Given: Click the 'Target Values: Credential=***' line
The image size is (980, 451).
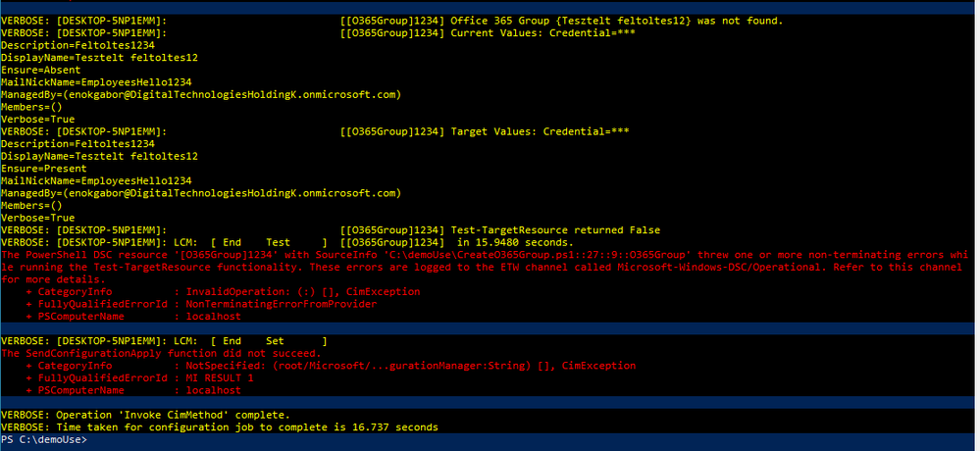Looking at the screenshot, I should click(x=315, y=131).
